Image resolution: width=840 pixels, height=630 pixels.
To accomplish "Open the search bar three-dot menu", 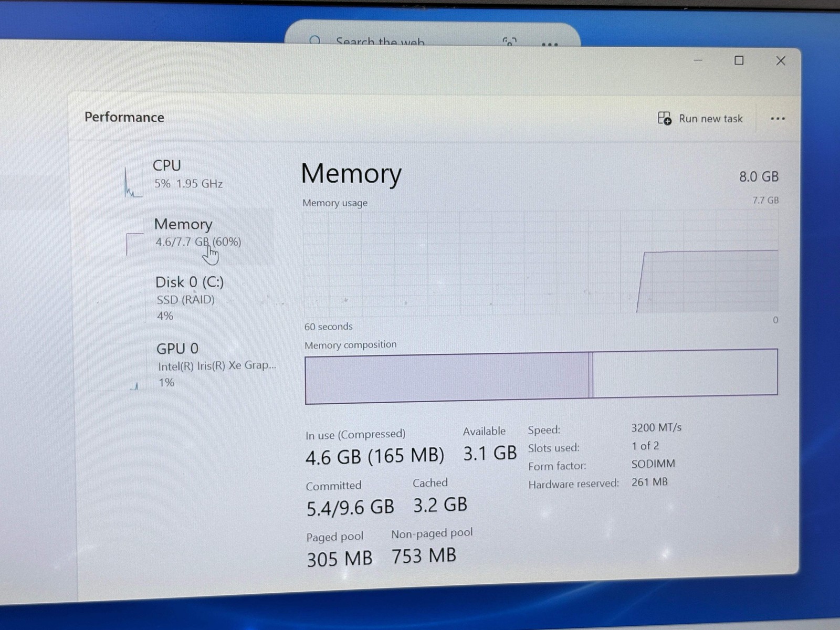I will [x=550, y=44].
